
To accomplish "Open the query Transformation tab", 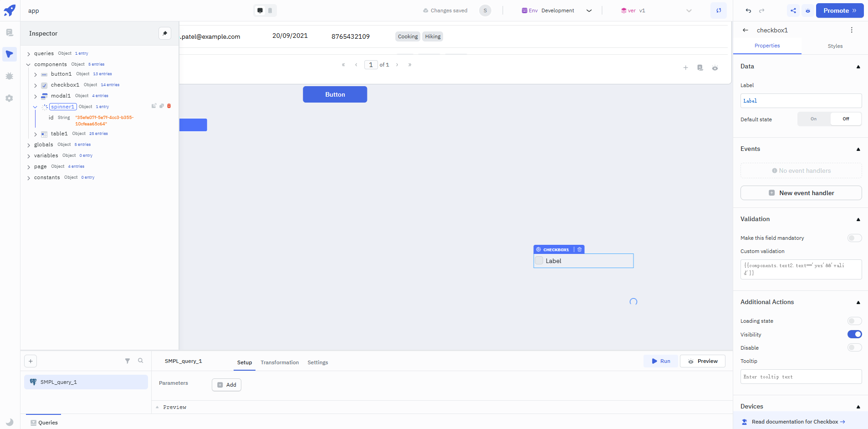I will pos(280,362).
